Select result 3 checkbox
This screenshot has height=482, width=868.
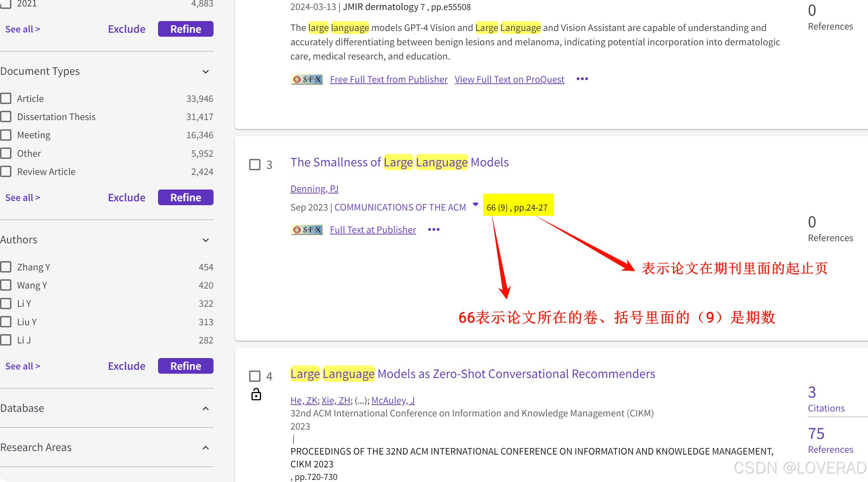(x=254, y=165)
